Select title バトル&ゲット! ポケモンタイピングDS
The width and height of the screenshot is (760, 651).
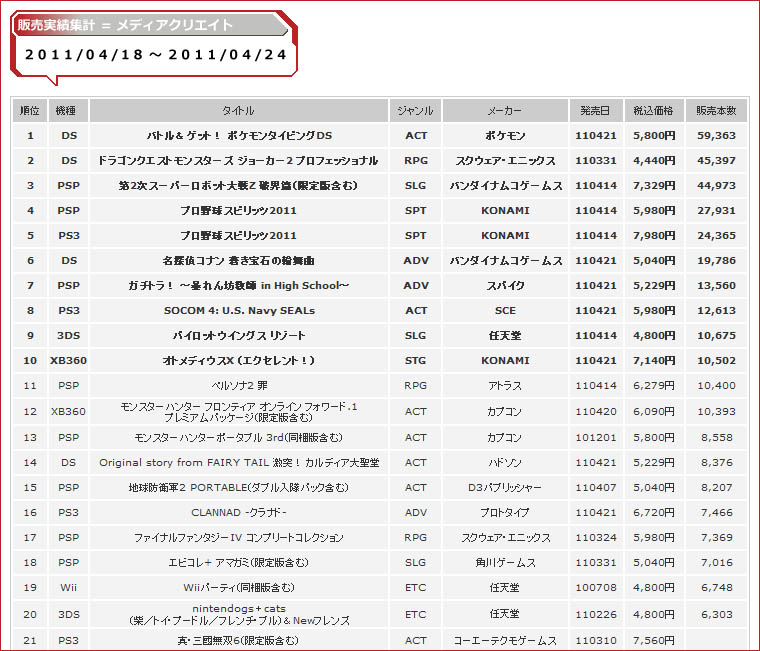click(x=239, y=136)
